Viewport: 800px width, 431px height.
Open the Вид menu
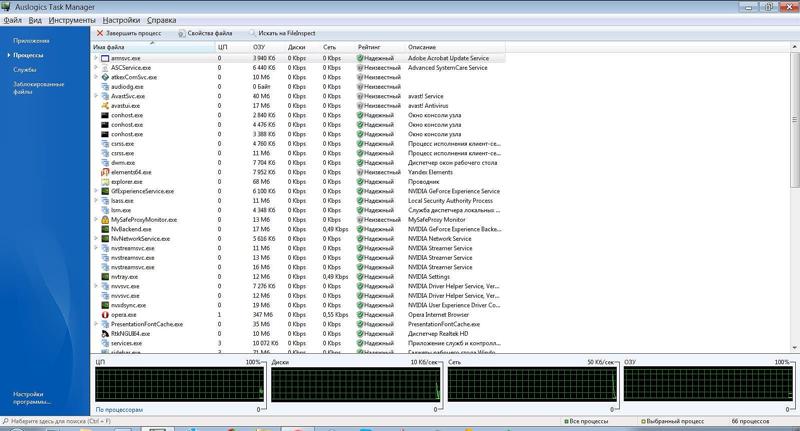[35, 20]
